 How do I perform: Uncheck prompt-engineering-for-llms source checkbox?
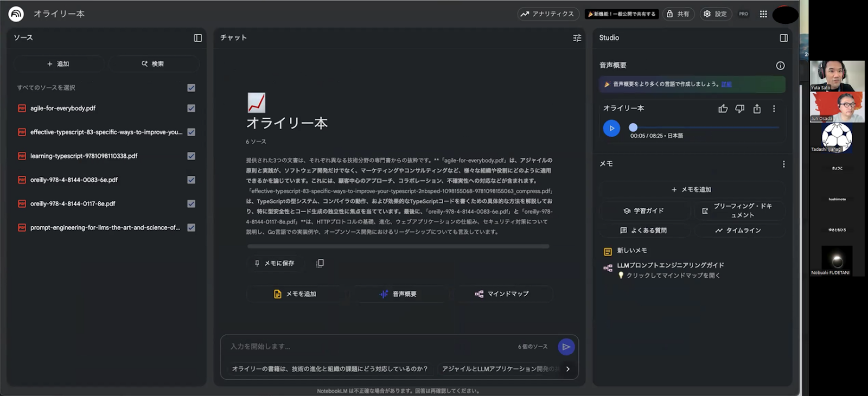[x=192, y=228]
